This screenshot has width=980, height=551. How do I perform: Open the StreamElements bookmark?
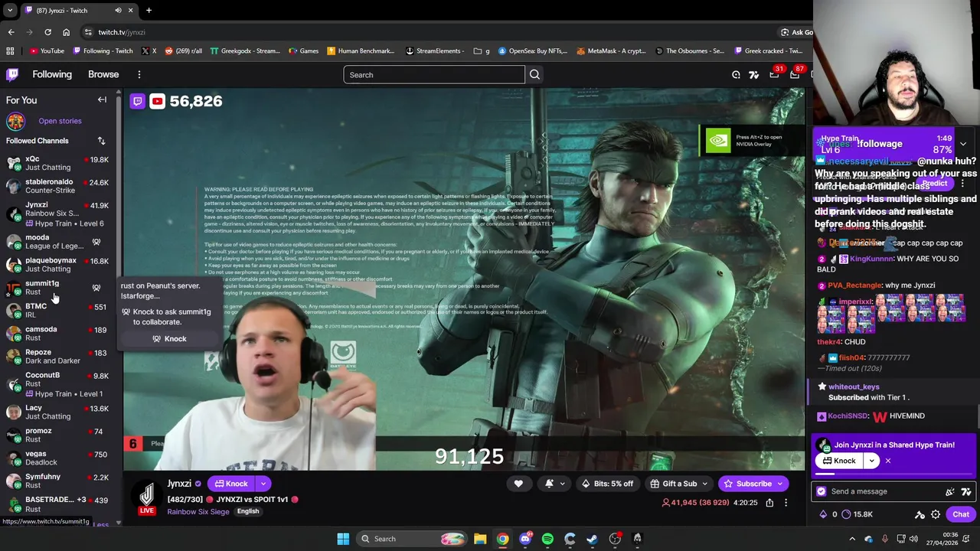(435, 51)
